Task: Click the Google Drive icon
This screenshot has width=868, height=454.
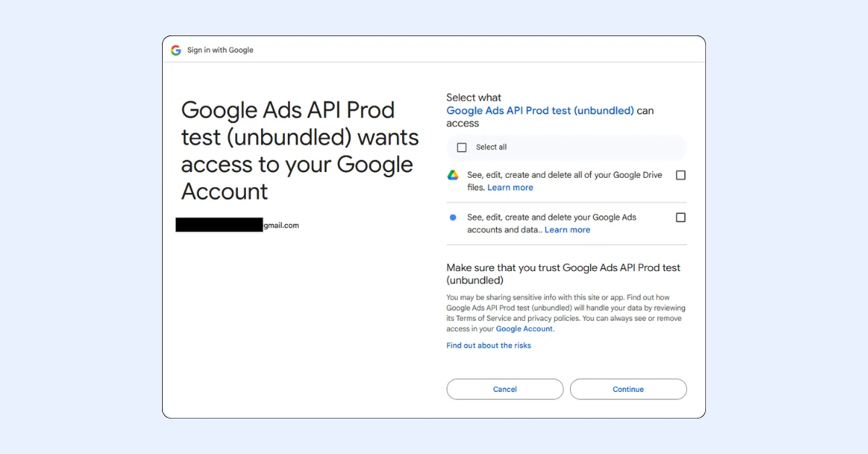Action: [x=453, y=175]
